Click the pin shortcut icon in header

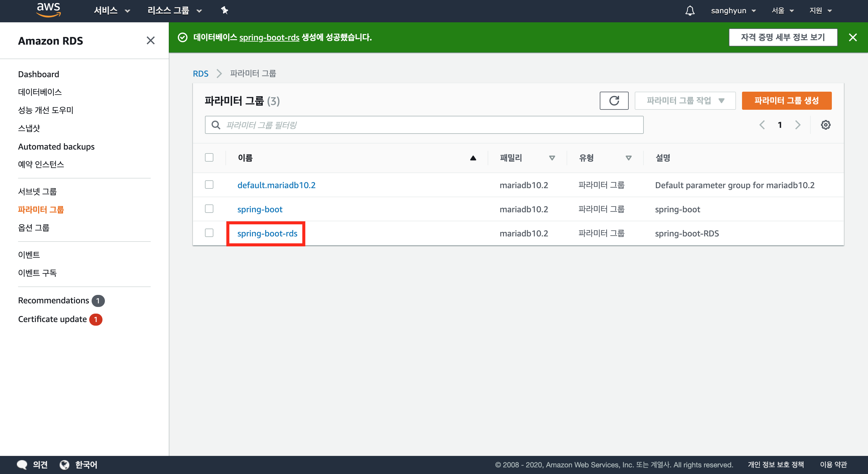[225, 11]
